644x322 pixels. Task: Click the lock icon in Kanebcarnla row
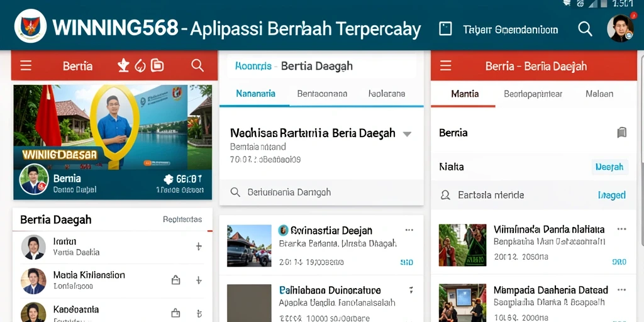coord(175,313)
